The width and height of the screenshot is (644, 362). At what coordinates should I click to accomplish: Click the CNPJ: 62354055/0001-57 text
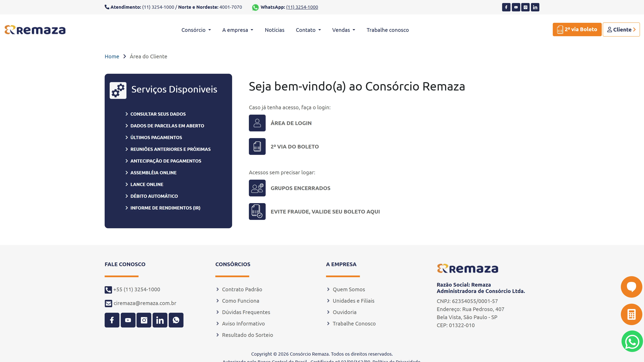tap(467, 301)
